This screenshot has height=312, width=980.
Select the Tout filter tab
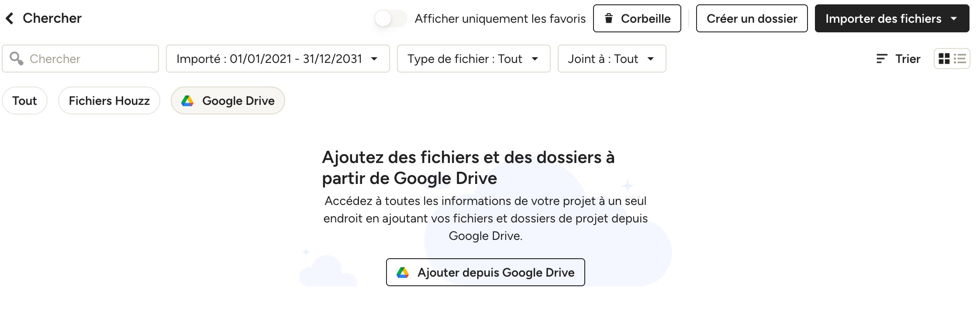click(24, 101)
